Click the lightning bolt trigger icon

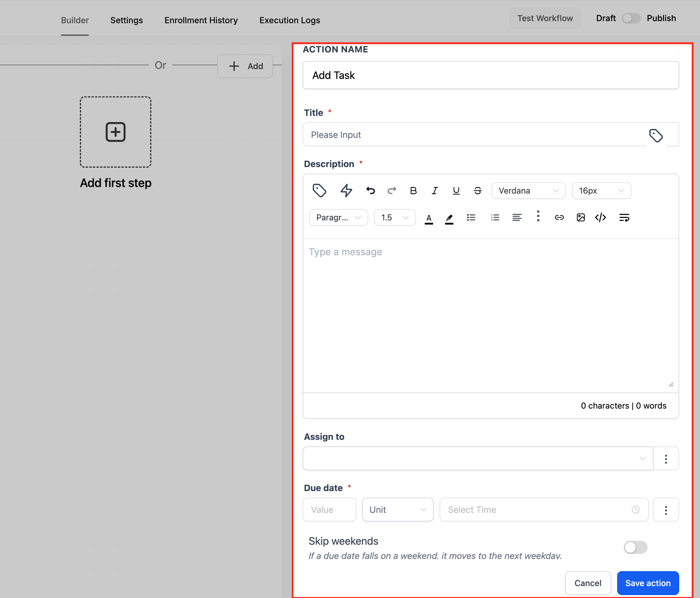[x=346, y=191]
